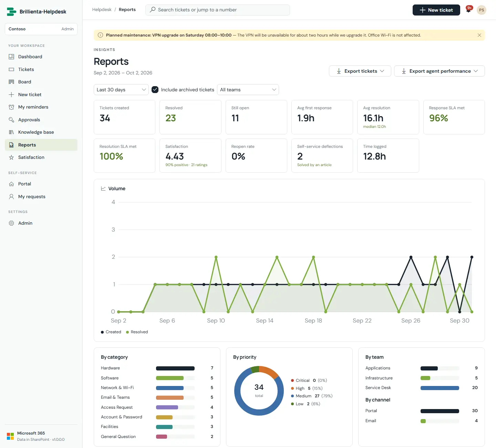Click the priority donut chart
The width and height of the screenshot is (496, 448).
(x=259, y=391)
